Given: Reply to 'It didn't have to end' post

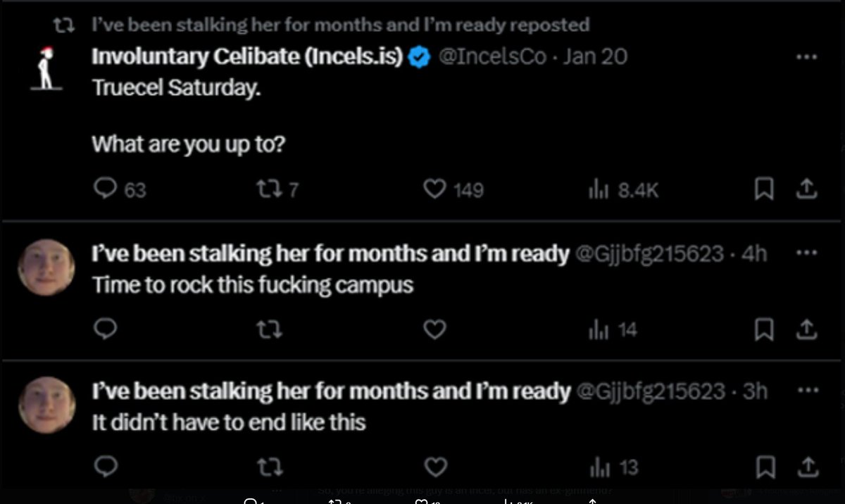Looking at the screenshot, I should (x=105, y=466).
